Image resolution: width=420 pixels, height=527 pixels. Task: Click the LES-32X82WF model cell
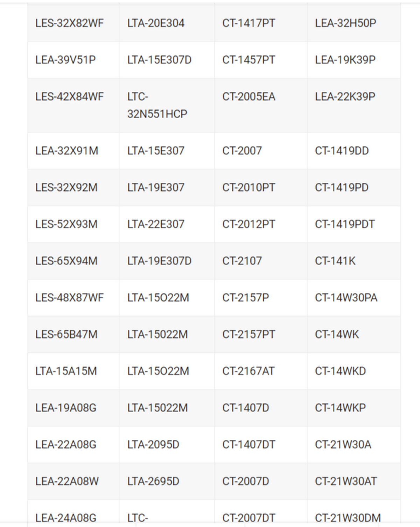[x=69, y=23]
